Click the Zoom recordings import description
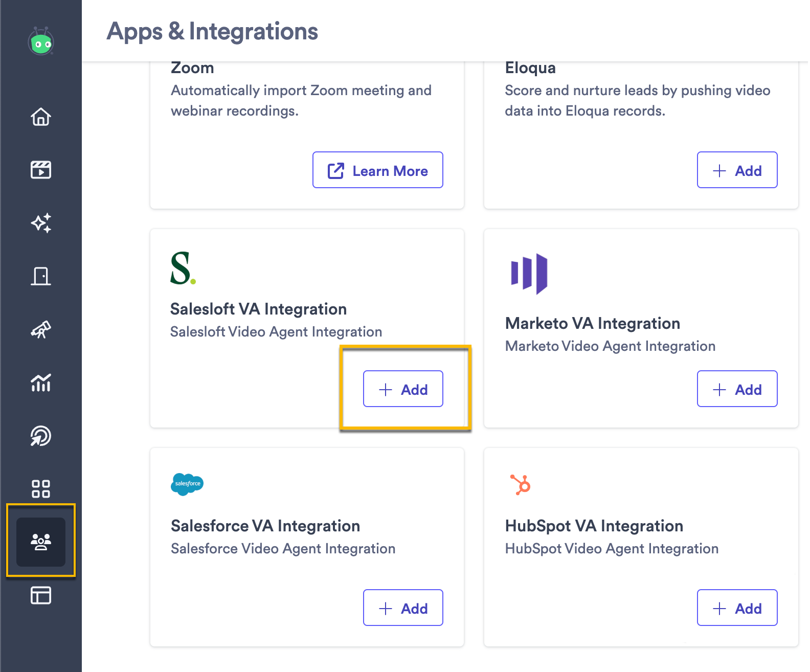The height and width of the screenshot is (672, 810). 301,101
